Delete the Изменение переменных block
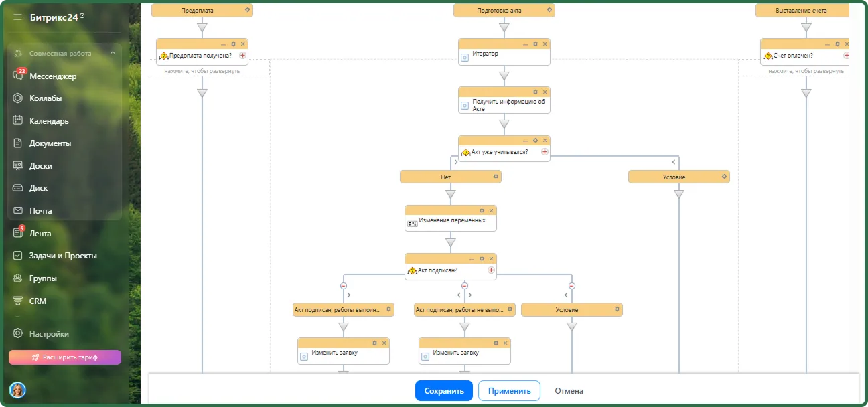 click(491, 210)
